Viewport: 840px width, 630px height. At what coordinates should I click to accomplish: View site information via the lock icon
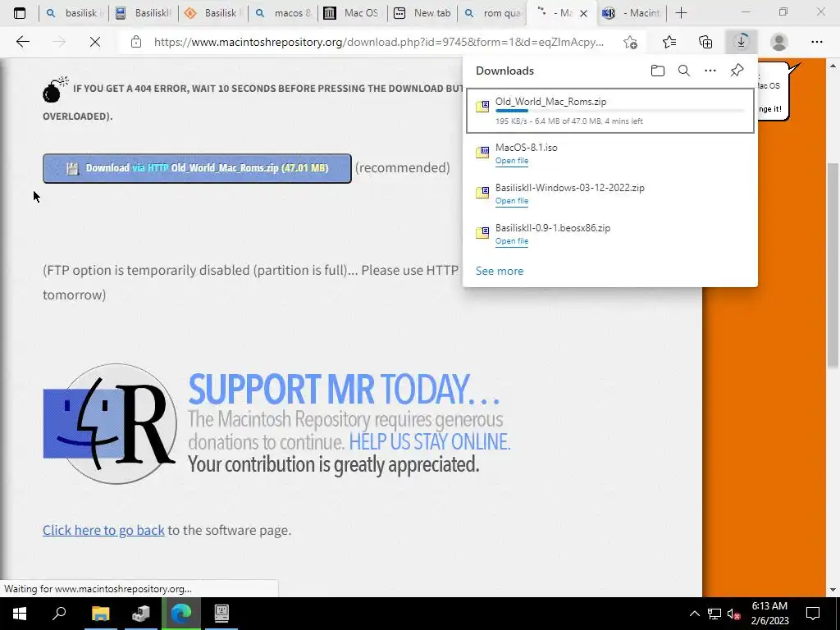136,42
